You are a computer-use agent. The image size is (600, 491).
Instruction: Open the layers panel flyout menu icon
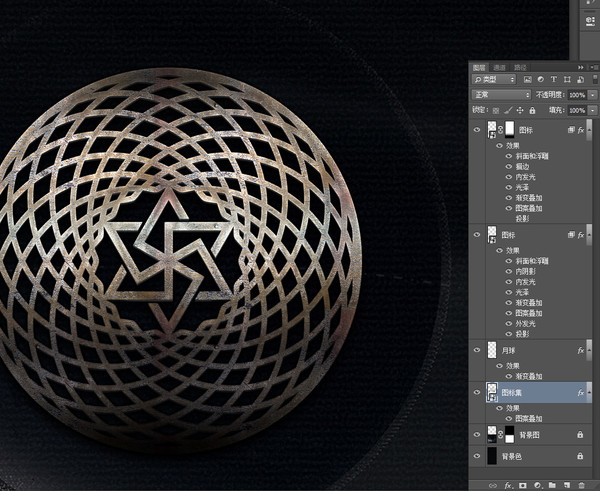click(x=594, y=67)
